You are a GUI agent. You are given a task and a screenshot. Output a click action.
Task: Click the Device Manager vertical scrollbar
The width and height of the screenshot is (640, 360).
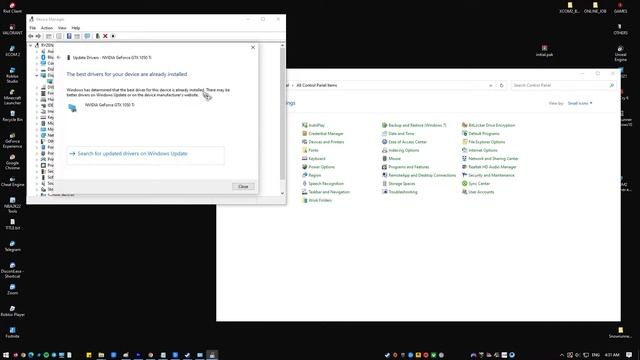point(282,114)
